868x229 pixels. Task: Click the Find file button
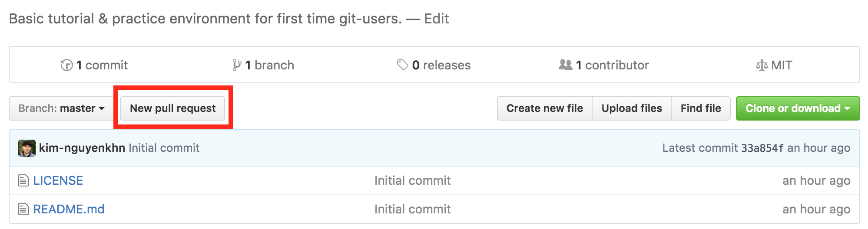pyautogui.click(x=701, y=108)
